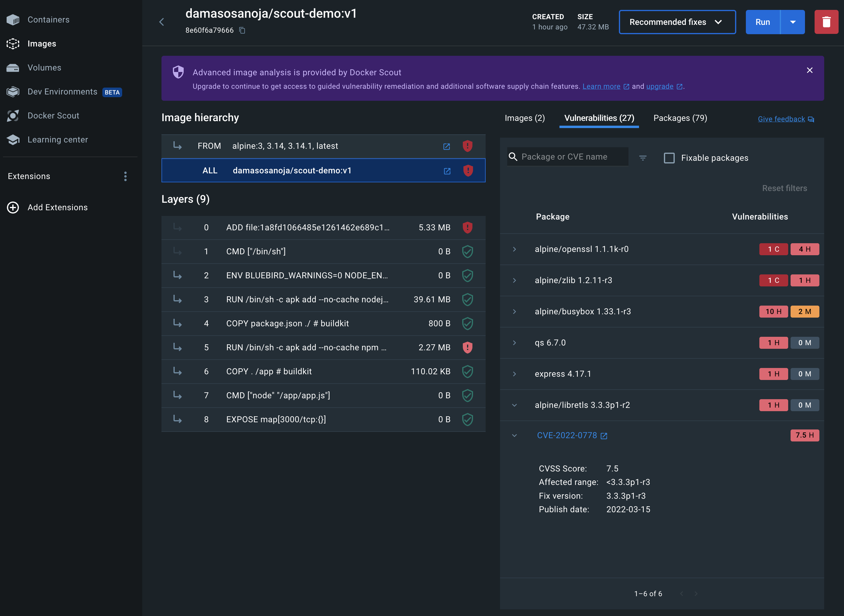This screenshot has width=844, height=616.
Task: Click the red delete image trash icon
Action: (x=826, y=22)
